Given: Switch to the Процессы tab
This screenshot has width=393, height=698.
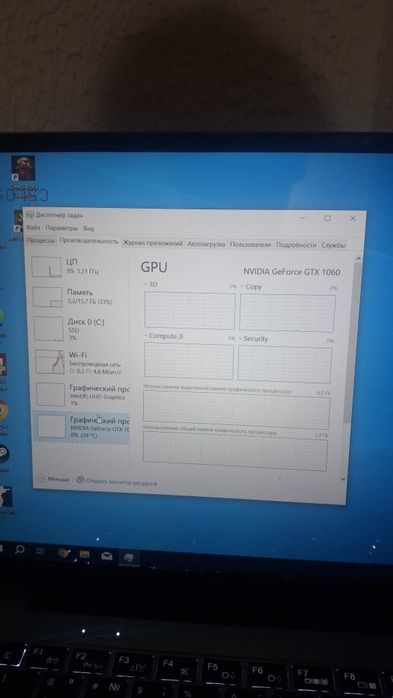Looking at the screenshot, I should (41, 240).
